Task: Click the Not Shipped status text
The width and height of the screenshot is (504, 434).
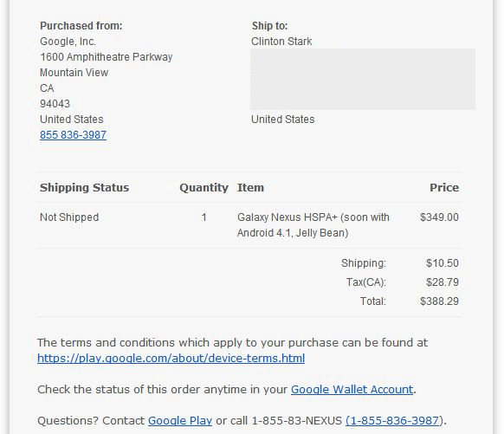Action: [69, 217]
